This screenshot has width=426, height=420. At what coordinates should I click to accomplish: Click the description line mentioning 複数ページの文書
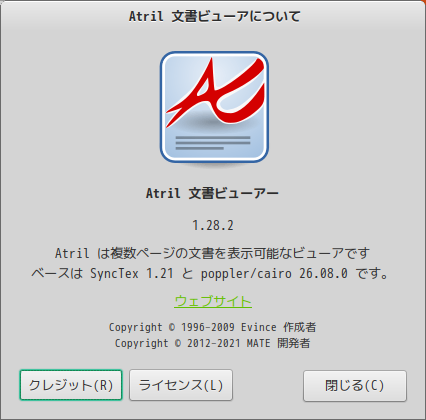(213, 253)
